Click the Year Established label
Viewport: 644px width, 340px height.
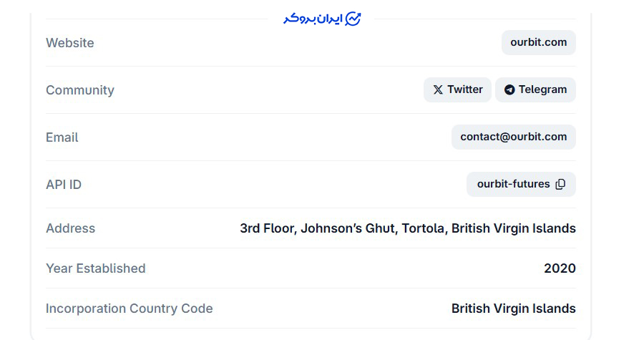click(95, 268)
